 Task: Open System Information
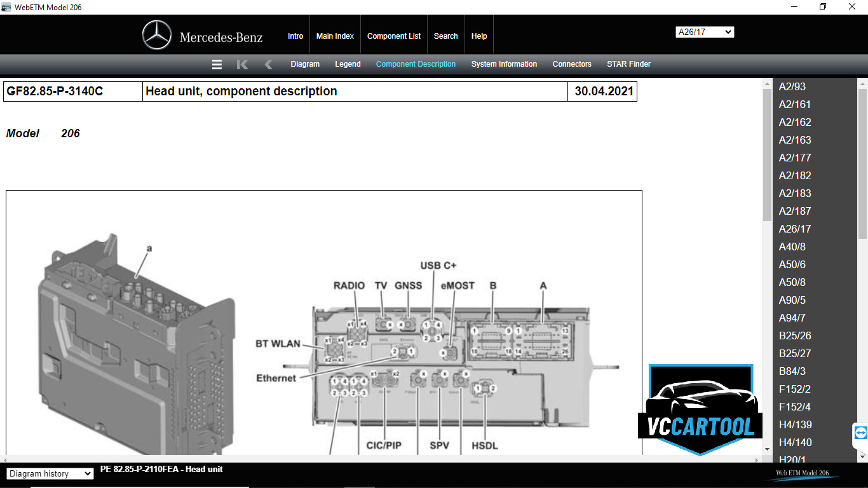point(504,64)
